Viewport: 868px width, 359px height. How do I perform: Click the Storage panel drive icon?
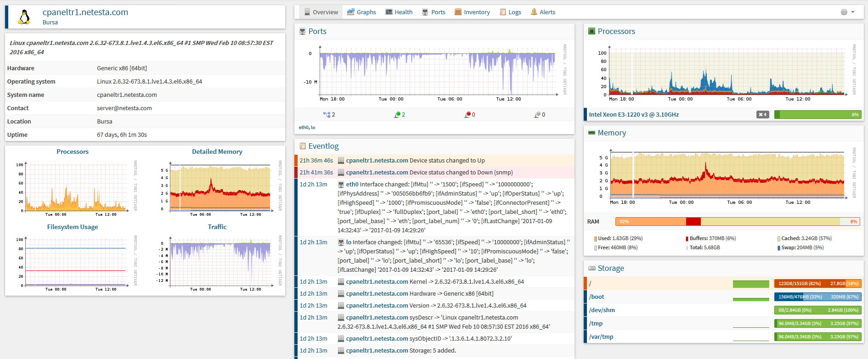click(x=592, y=268)
